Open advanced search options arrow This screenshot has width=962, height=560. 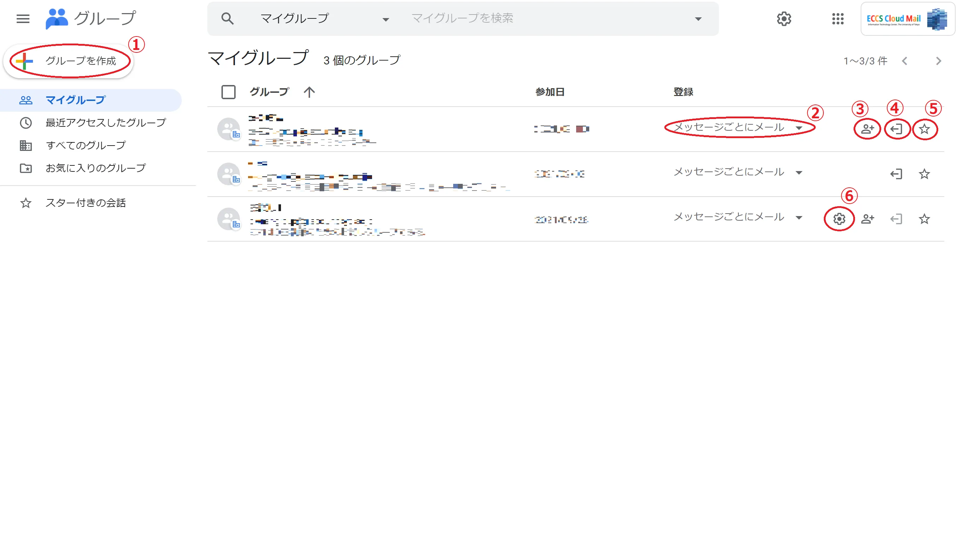coord(698,19)
